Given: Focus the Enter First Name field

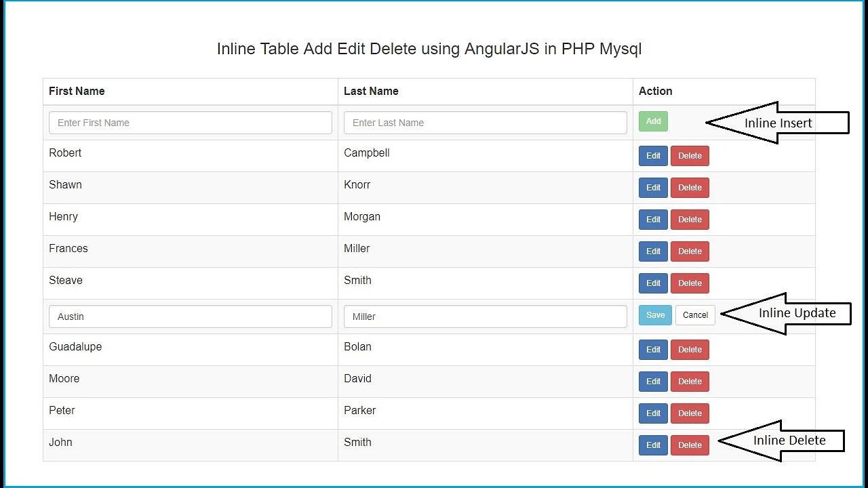Looking at the screenshot, I should pos(191,123).
